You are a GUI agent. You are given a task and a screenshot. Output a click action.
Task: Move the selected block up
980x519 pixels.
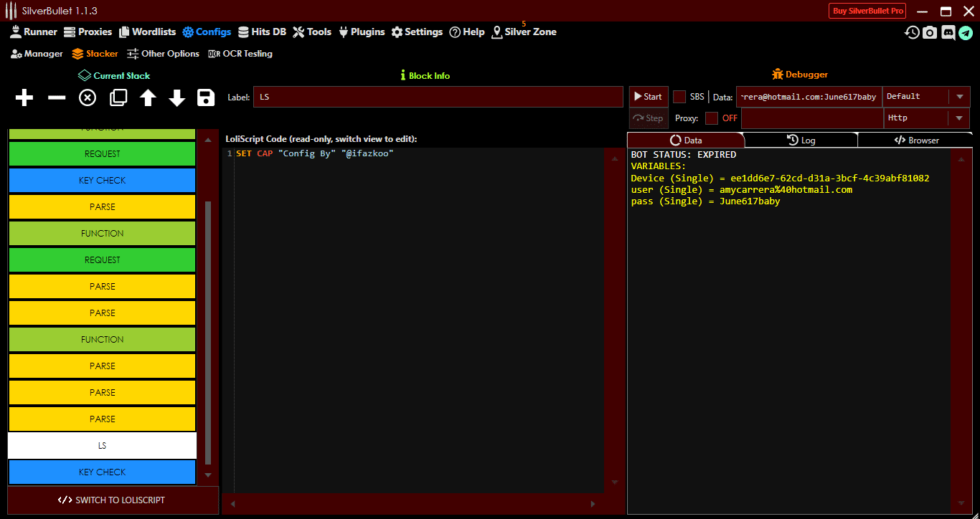click(x=147, y=97)
